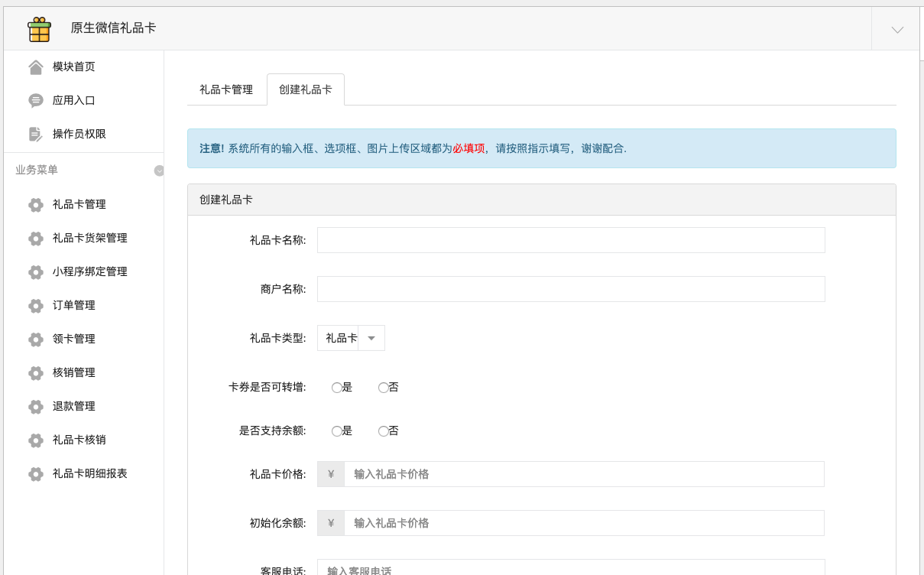The height and width of the screenshot is (575, 924).
Task: Click the gear icon beside 礼品卡核销
Action: 36,440
